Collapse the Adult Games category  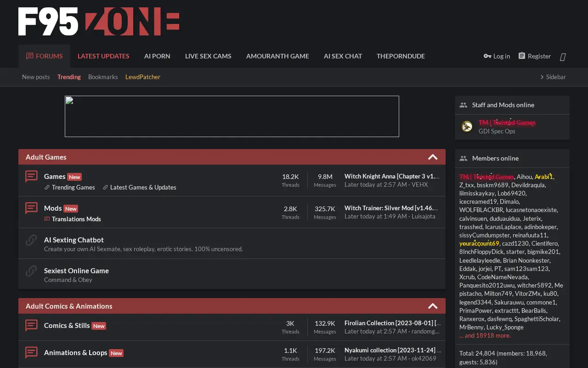(x=433, y=157)
